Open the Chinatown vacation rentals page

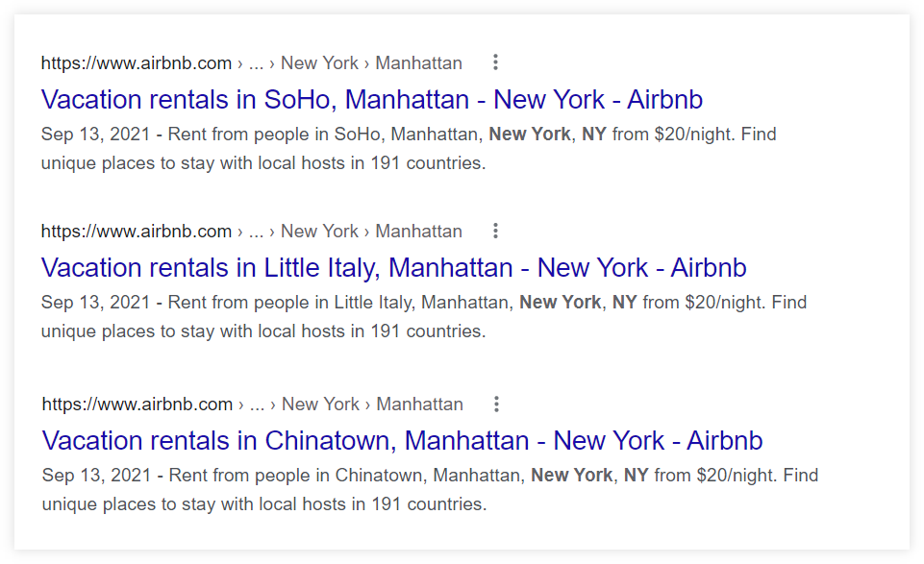pos(402,440)
